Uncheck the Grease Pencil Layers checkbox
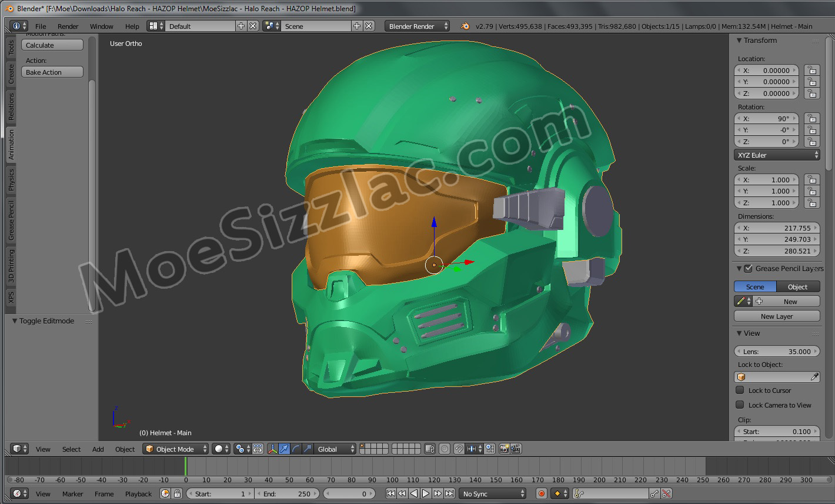 pos(748,269)
